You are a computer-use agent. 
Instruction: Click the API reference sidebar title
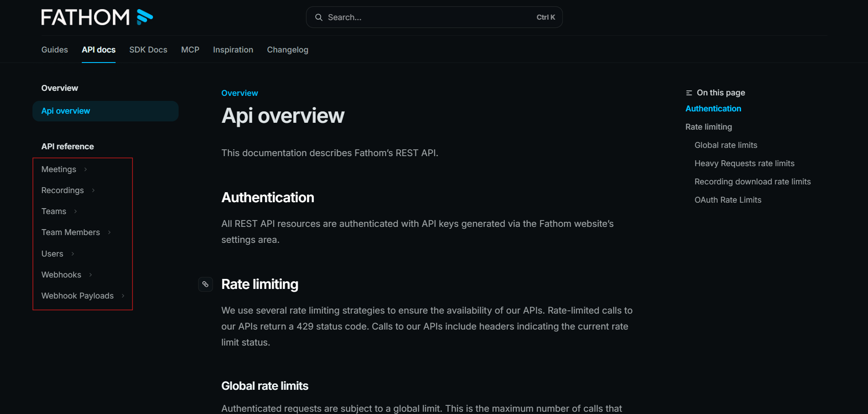[68, 147]
